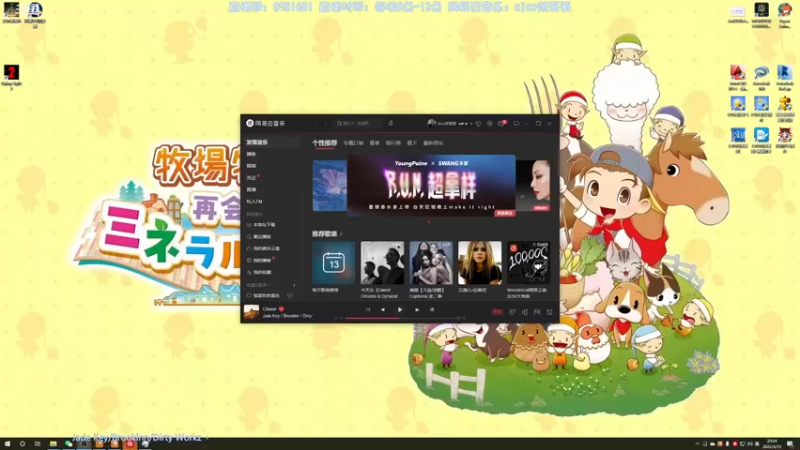
Task: Open the skin theme shirt icon
Action: [x=479, y=123]
